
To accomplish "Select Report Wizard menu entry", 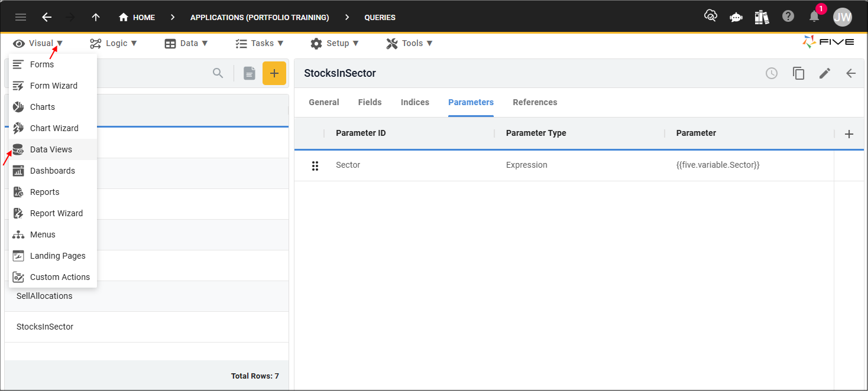I will coord(53,213).
